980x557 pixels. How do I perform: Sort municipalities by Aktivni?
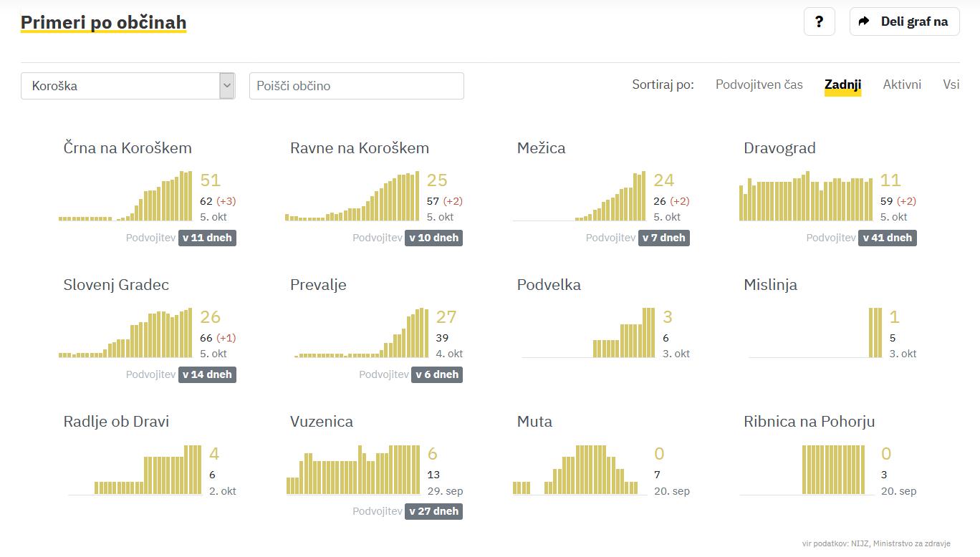(902, 84)
